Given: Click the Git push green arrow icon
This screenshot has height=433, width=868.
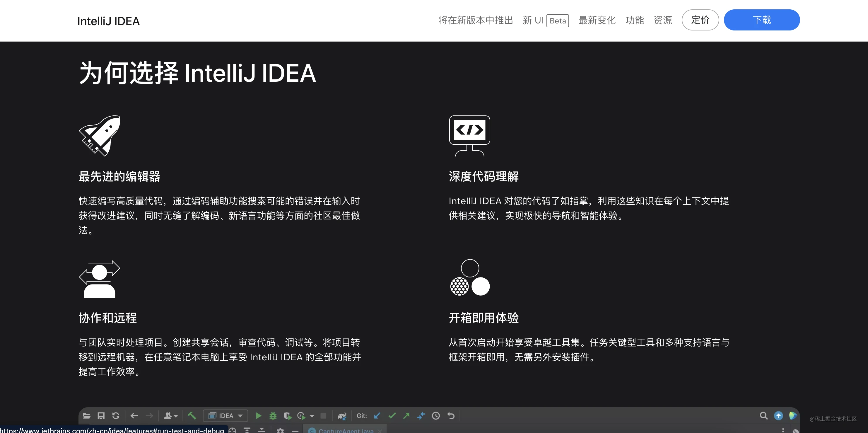Looking at the screenshot, I should (406, 415).
